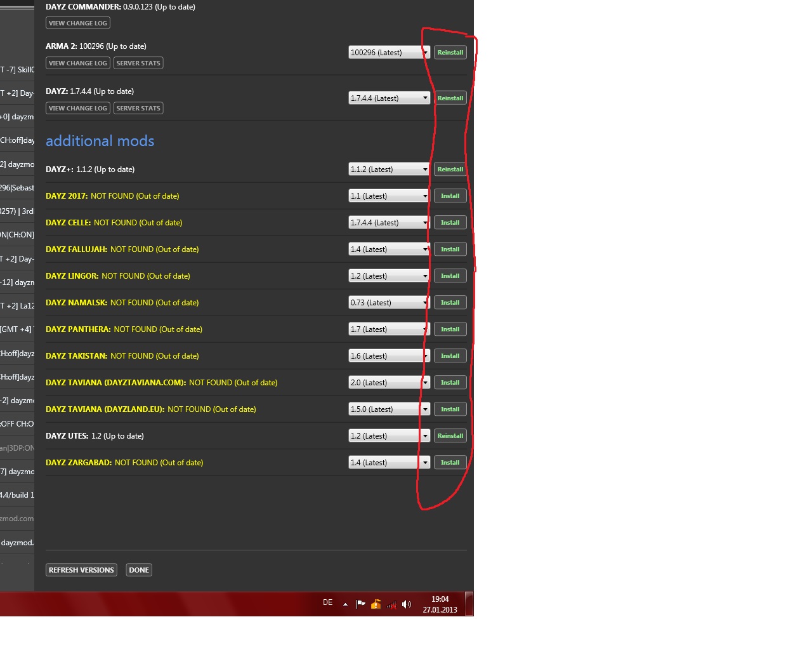The width and height of the screenshot is (812, 650).
Task: View change log for ARMA 2
Action: [78, 63]
